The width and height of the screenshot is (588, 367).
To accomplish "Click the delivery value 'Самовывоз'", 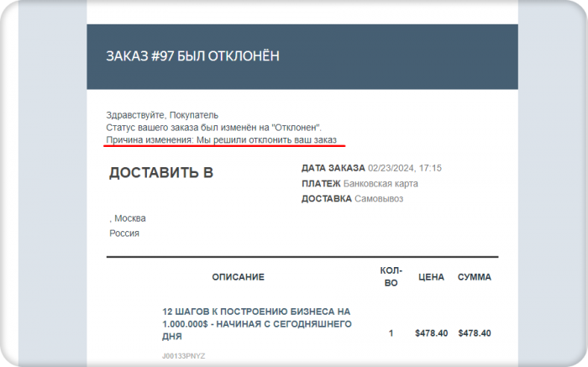I will [379, 199].
